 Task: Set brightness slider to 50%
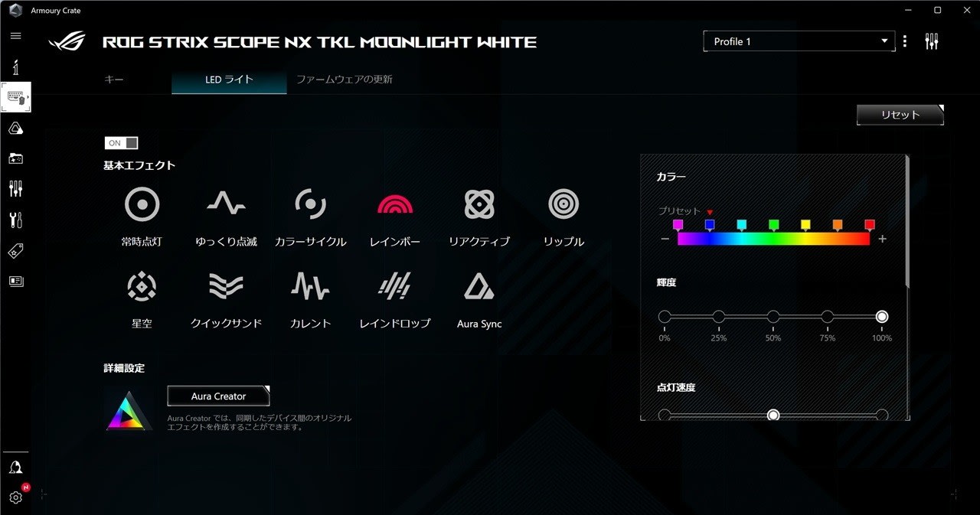[773, 317]
